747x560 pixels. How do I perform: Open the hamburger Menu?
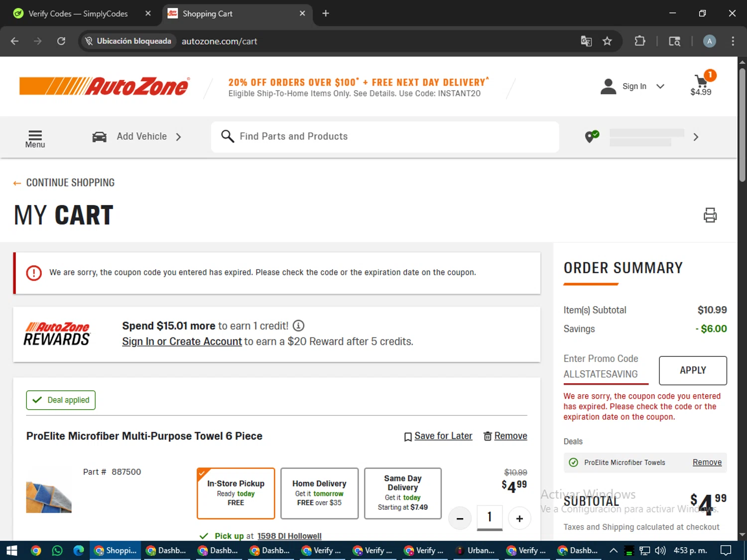pos(35,139)
